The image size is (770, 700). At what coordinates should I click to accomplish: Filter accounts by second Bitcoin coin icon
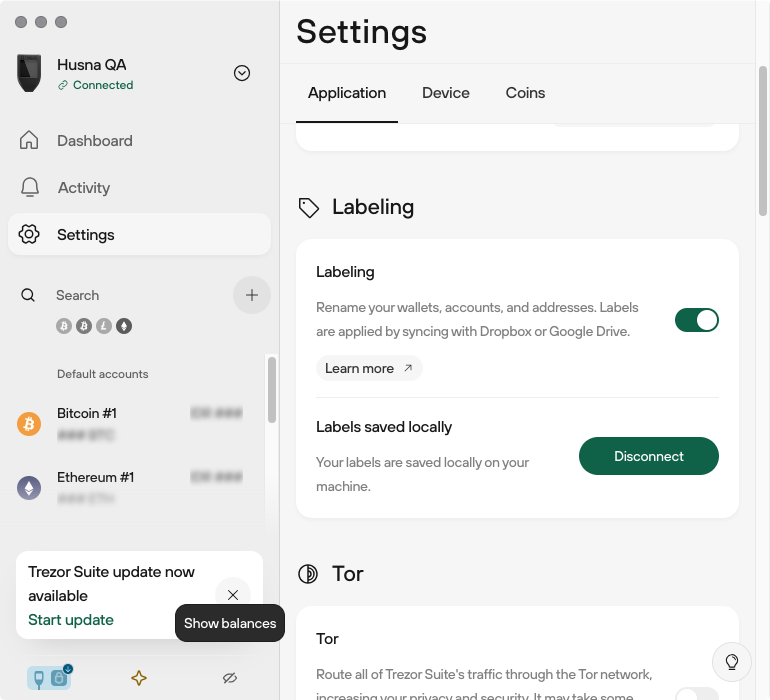coord(84,326)
